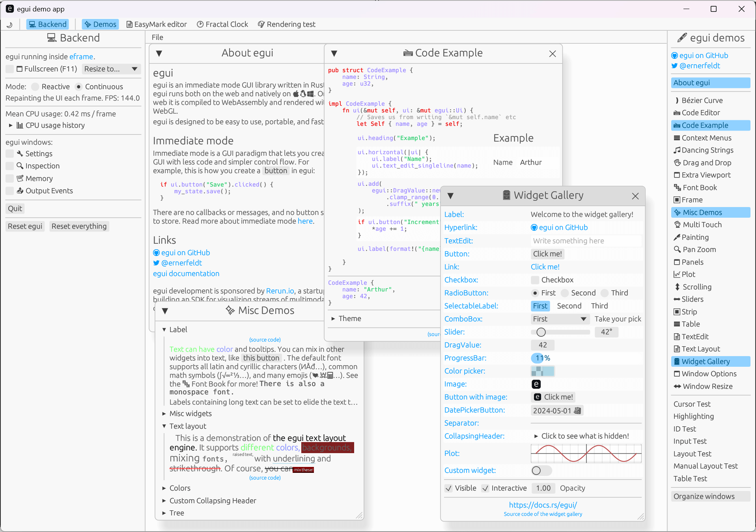Select the Reactive mode radio button
The image size is (756, 532).
tap(35, 87)
